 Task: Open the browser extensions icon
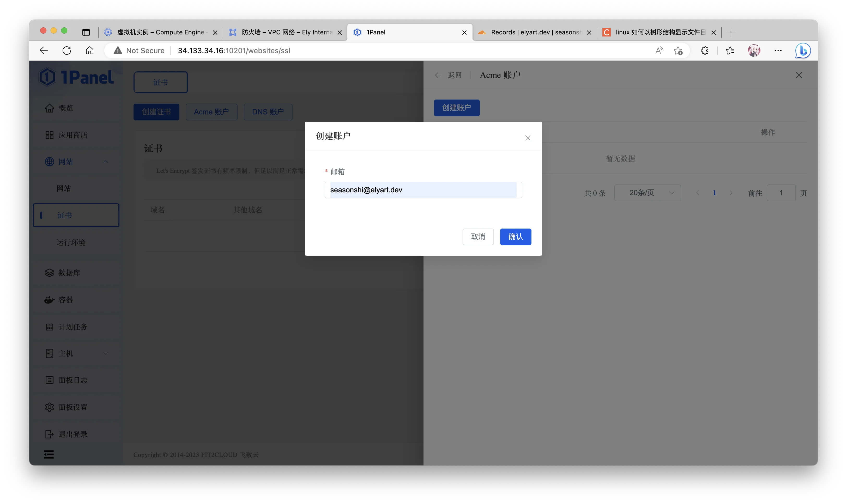pyautogui.click(x=705, y=51)
